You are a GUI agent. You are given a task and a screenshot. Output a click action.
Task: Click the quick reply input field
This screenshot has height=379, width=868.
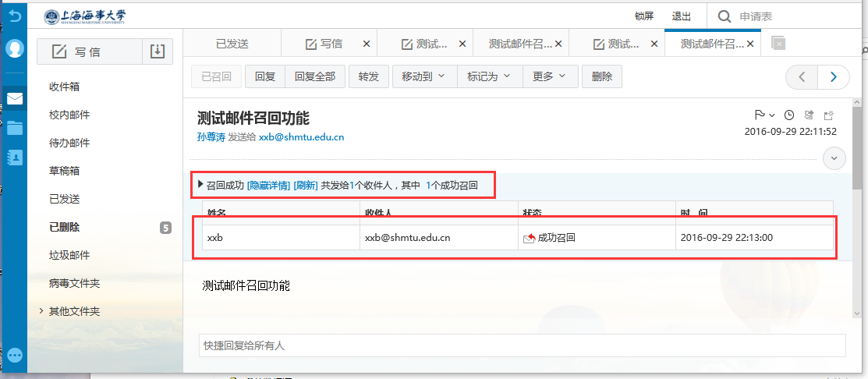522,345
